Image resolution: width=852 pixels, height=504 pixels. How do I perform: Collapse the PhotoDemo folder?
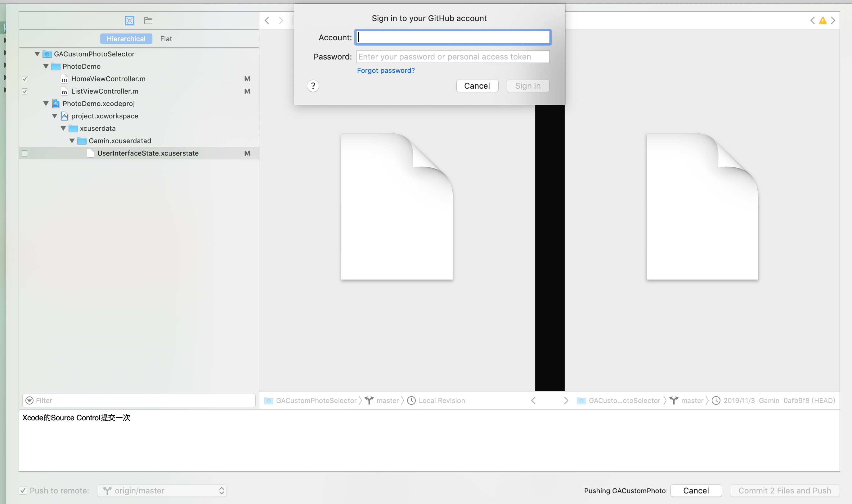pos(46,66)
